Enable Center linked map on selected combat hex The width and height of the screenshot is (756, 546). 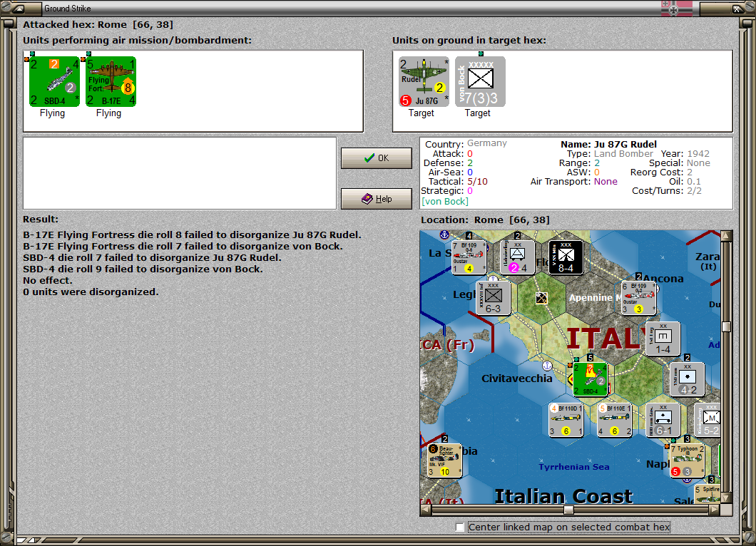tap(460, 527)
